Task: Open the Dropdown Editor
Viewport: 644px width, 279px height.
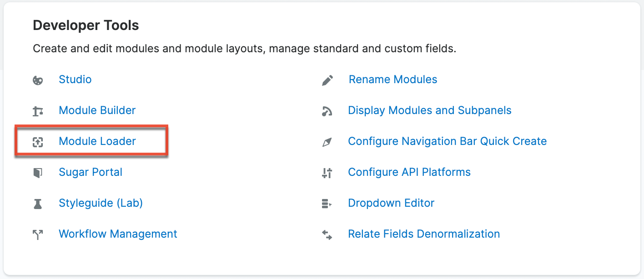Action: click(x=391, y=204)
